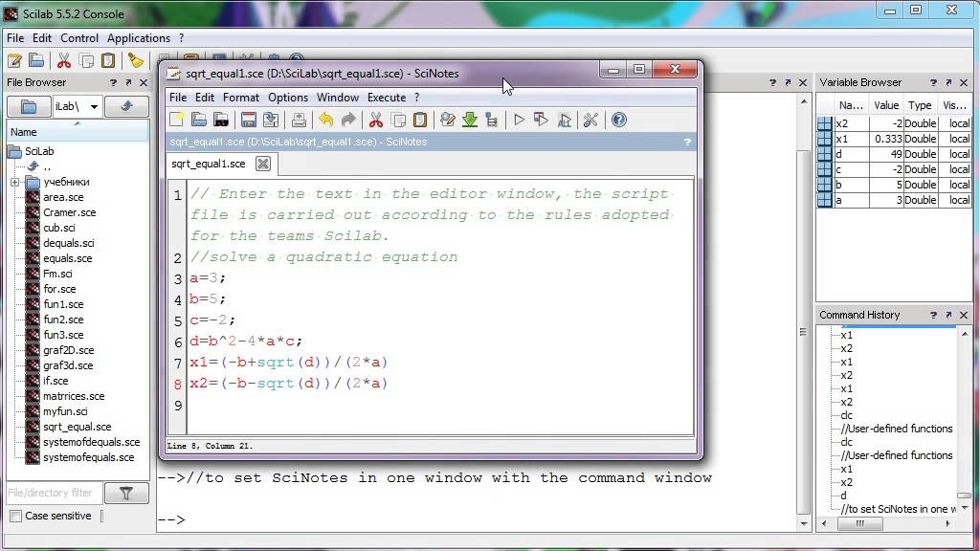Click Save As icon in SciNotes
The height and width of the screenshot is (551, 980).
pos(271,120)
